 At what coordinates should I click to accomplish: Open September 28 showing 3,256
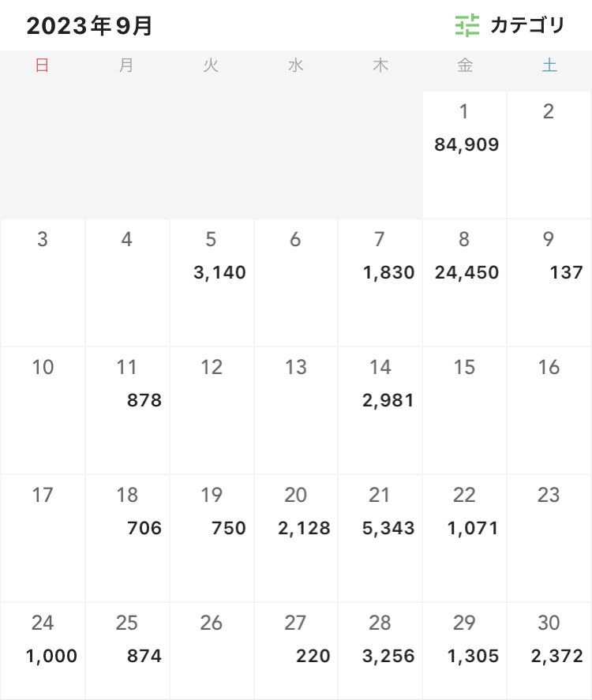pyautogui.click(x=380, y=651)
